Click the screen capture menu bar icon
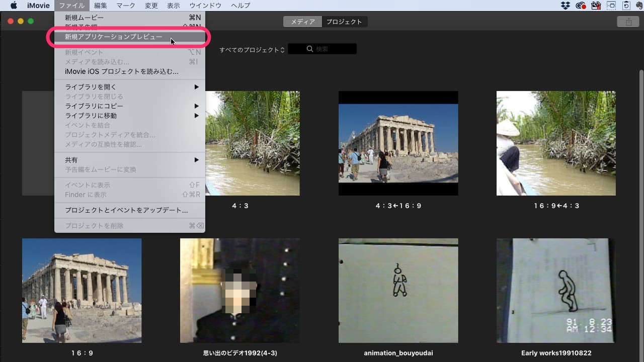 (611, 6)
